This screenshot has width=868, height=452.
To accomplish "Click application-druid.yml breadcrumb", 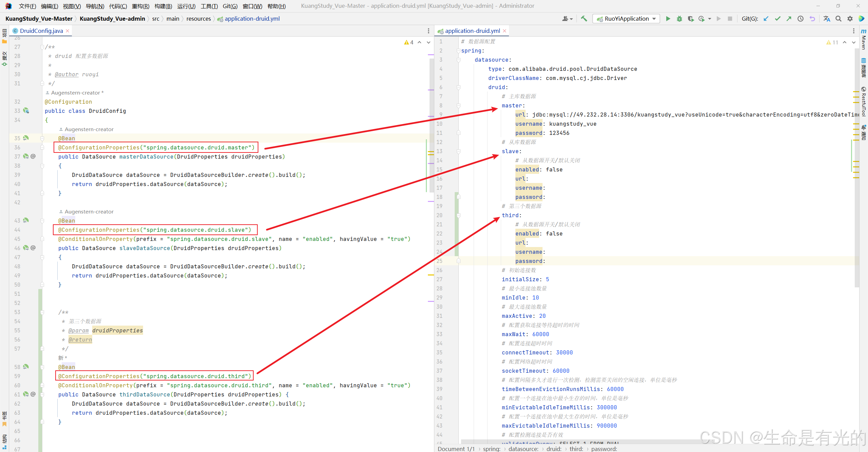I will (249, 19).
